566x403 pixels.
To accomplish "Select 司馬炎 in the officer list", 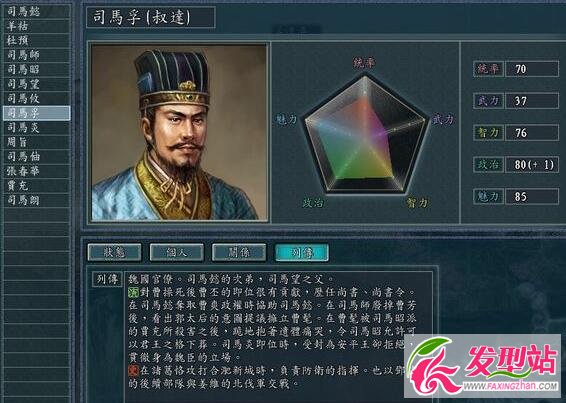I will pyautogui.click(x=37, y=127).
